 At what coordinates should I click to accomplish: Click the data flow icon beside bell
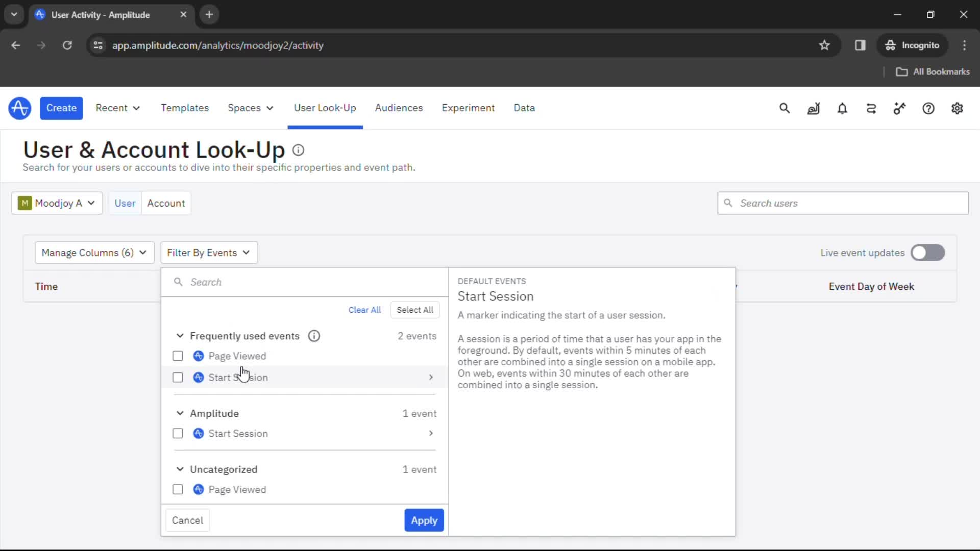click(x=871, y=108)
